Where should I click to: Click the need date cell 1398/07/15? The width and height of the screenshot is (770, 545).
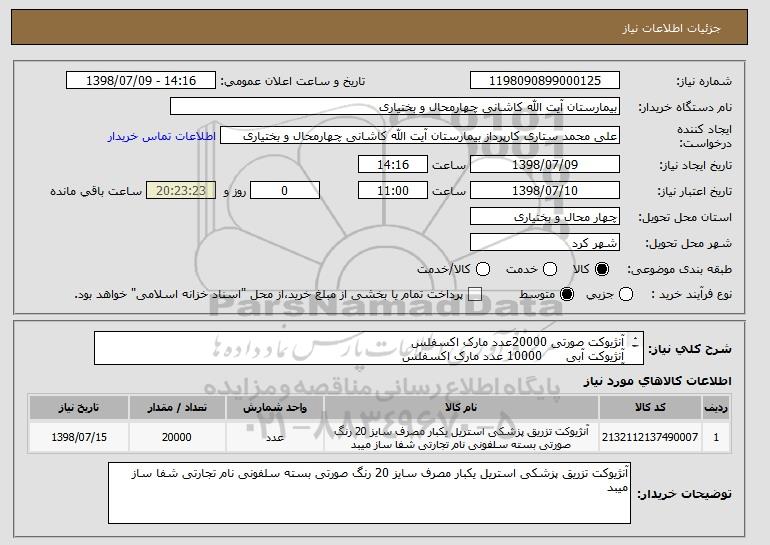[x=79, y=437]
